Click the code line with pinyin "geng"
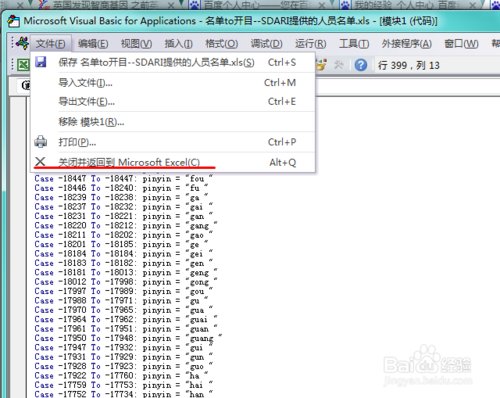 click(126, 272)
